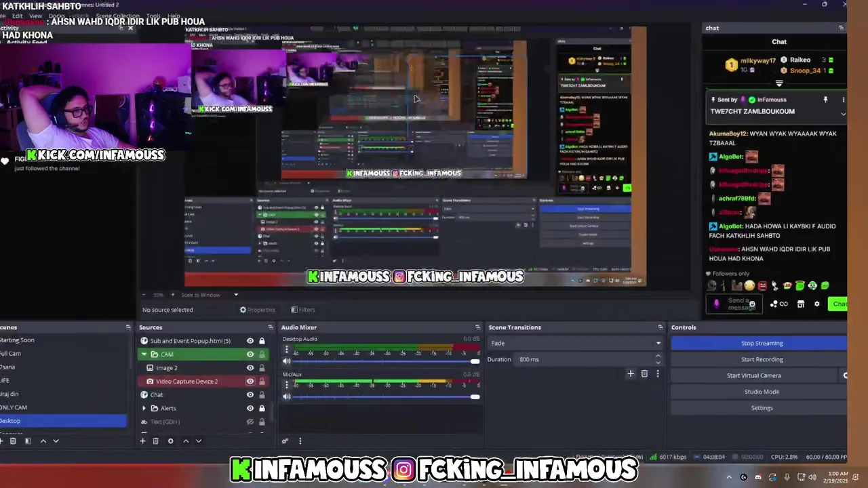Open Desktop Audio three-dot options
Image resolution: width=868 pixels, height=488 pixels.
click(286, 350)
